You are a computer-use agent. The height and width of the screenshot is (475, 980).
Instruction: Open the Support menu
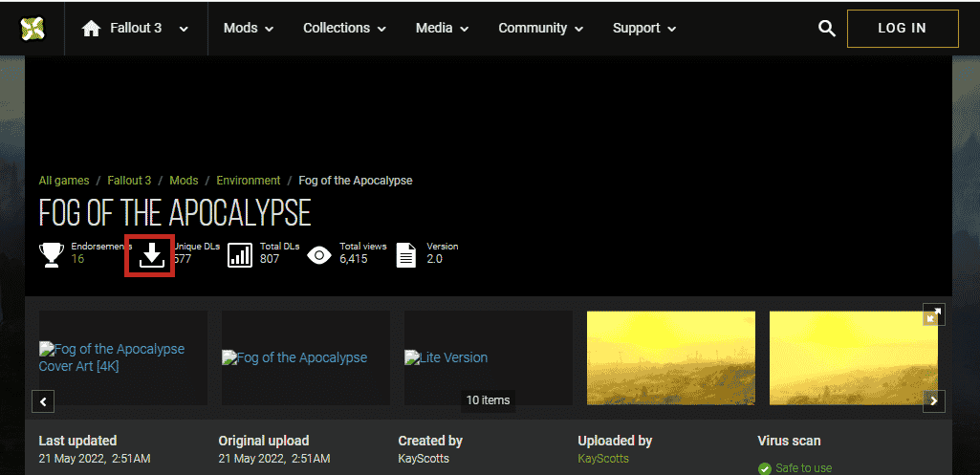click(644, 28)
